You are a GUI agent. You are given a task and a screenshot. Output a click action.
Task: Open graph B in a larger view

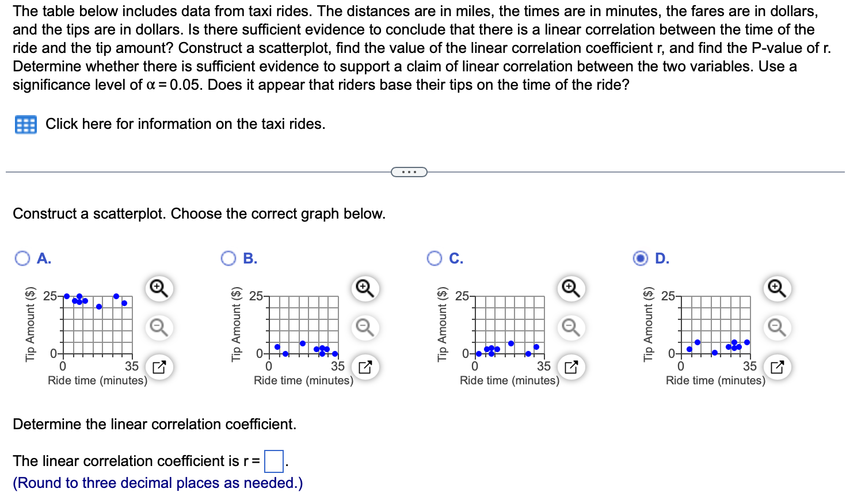coord(365,366)
